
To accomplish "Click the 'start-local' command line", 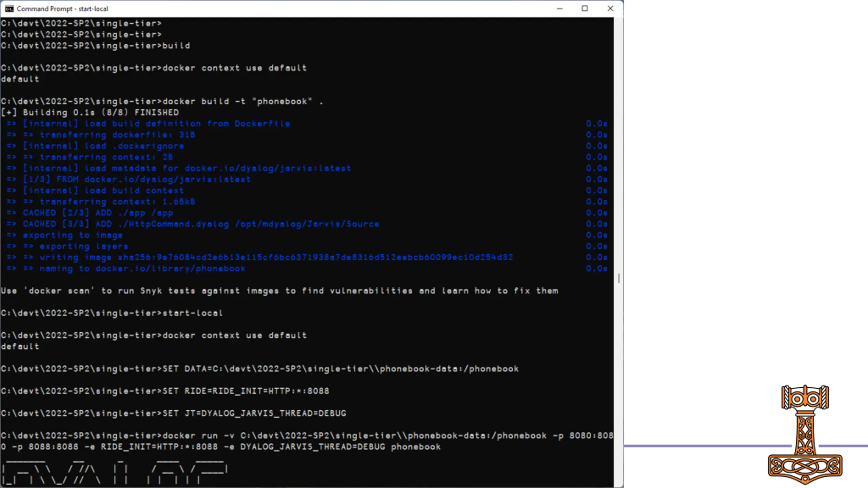I will coord(112,313).
